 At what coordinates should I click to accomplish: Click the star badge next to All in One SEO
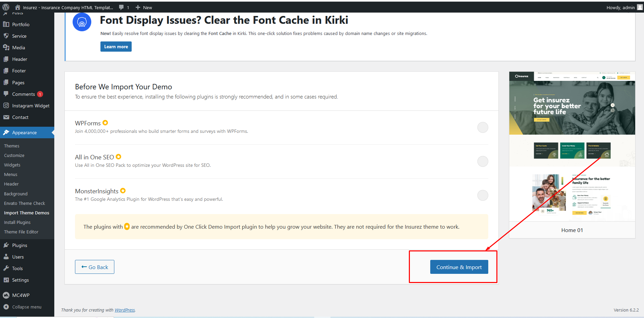(x=118, y=157)
